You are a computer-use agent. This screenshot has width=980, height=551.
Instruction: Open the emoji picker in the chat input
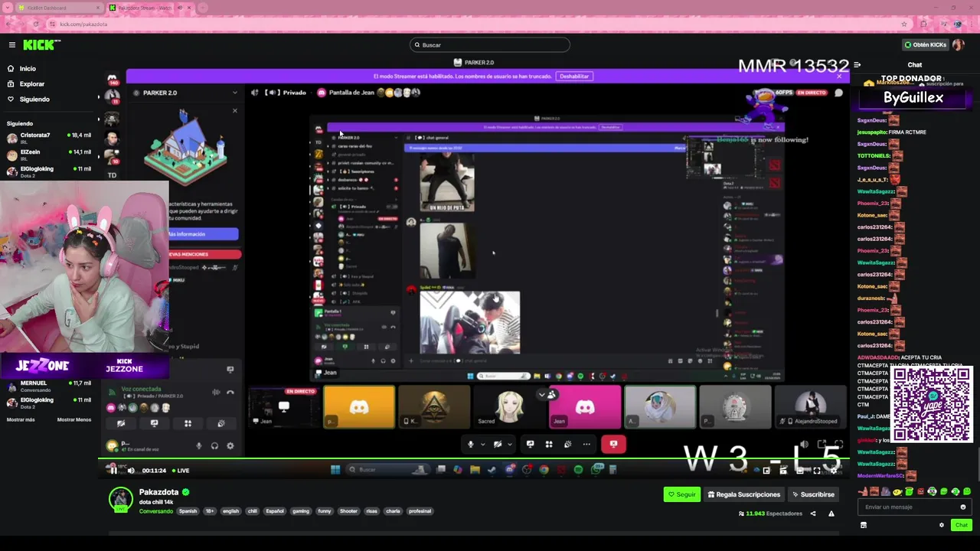pyautogui.click(x=962, y=507)
